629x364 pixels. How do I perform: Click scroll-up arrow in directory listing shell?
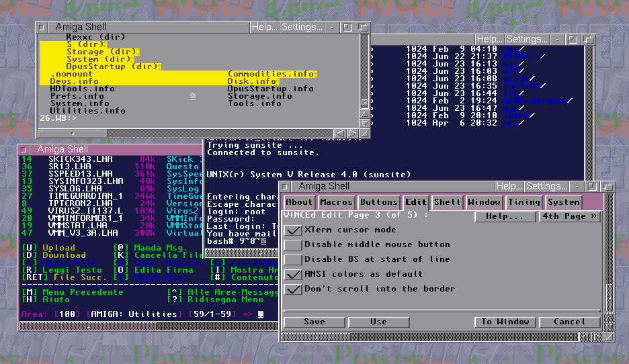(365, 114)
